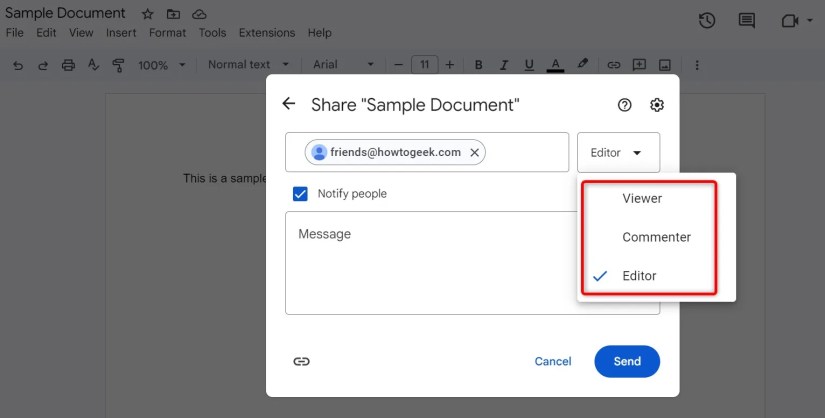Decrease font size with minus
Screen dimensions: 825x418
[398, 65]
